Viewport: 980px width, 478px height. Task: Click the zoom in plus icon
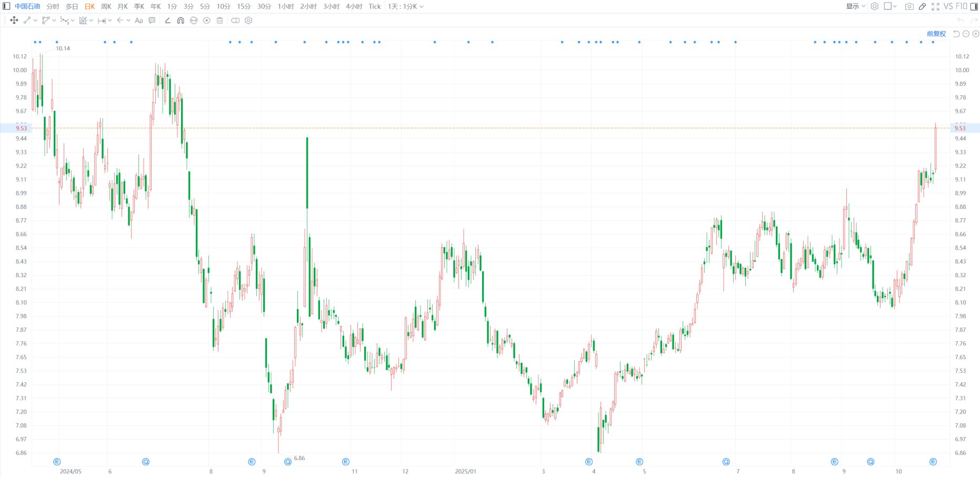(x=975, y=34)
